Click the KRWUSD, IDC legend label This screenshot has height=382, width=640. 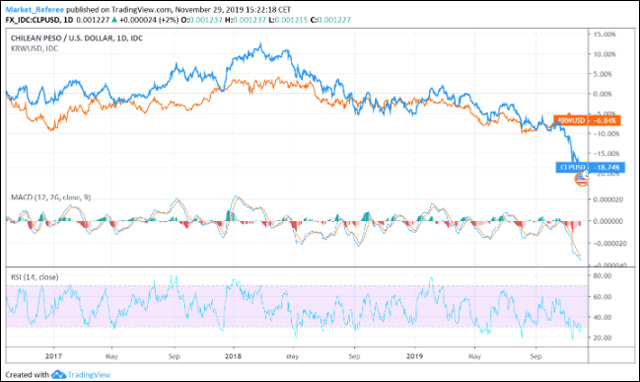[34, 48]
